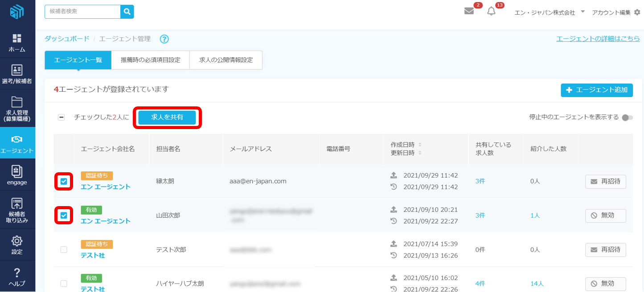The height and width of the screenshot is (292, 644).
Task: Switch to 推薦時の必須項目設定 tab
Action: [150, 60]
